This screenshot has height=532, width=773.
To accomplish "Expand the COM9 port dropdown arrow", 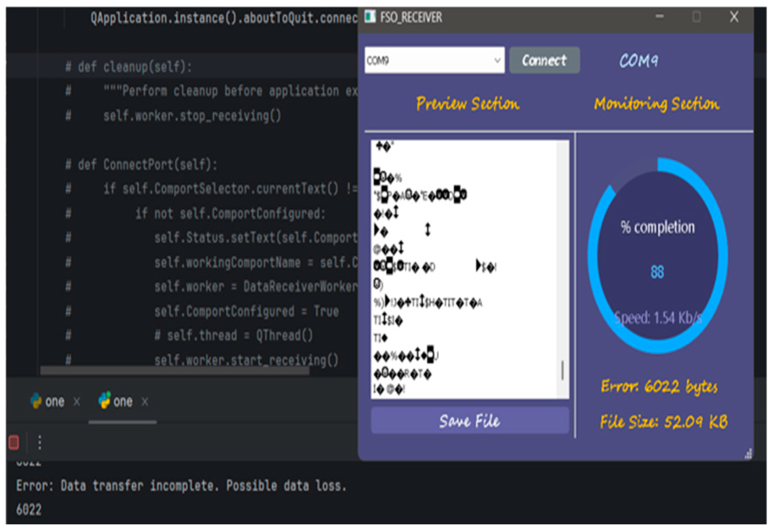I will point(497,60).
